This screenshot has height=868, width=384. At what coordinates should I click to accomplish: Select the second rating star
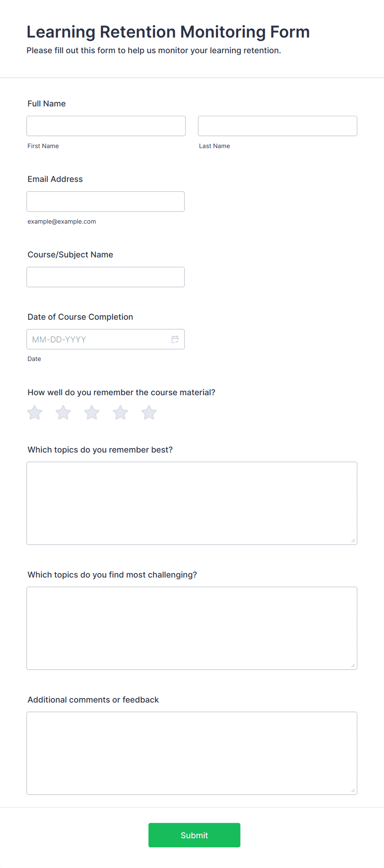(x=63, y=413)
